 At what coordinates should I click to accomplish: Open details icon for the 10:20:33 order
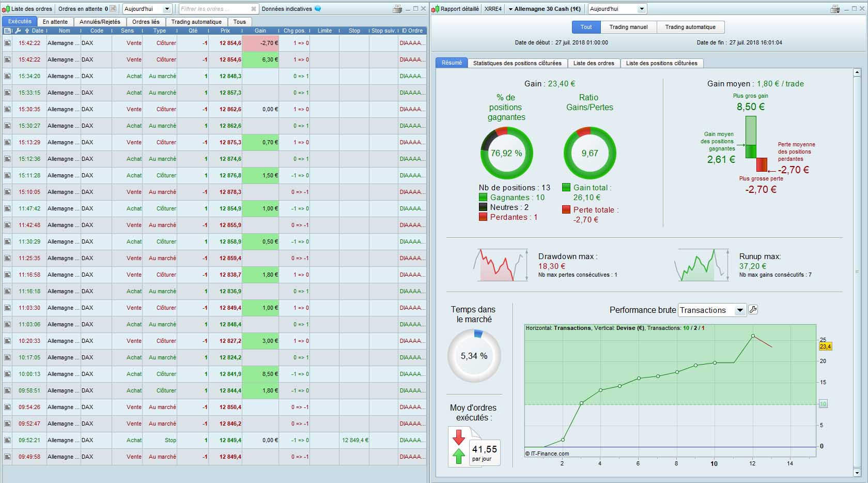point(7,341)
